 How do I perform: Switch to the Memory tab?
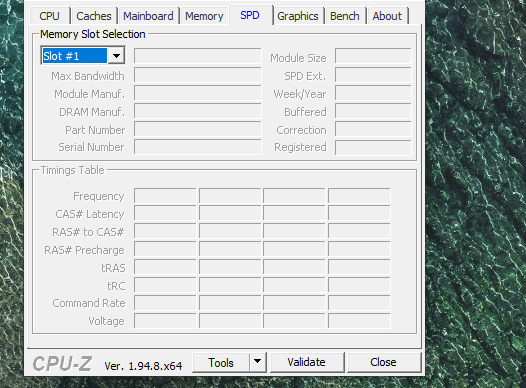tap(204, 16)
